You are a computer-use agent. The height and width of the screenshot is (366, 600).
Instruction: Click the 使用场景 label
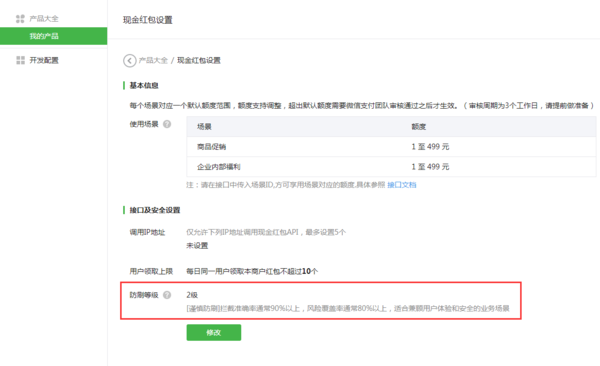tap(144, 124)
